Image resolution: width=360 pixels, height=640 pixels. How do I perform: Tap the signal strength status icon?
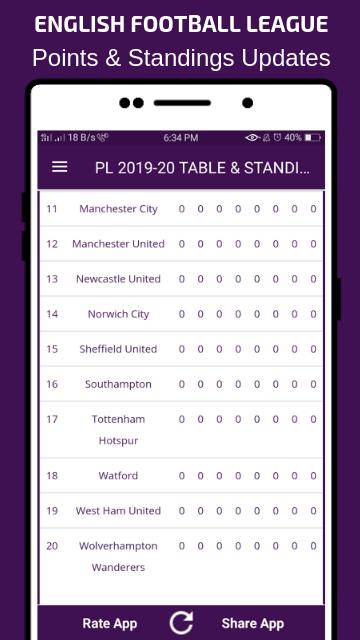tap(53, 138)
